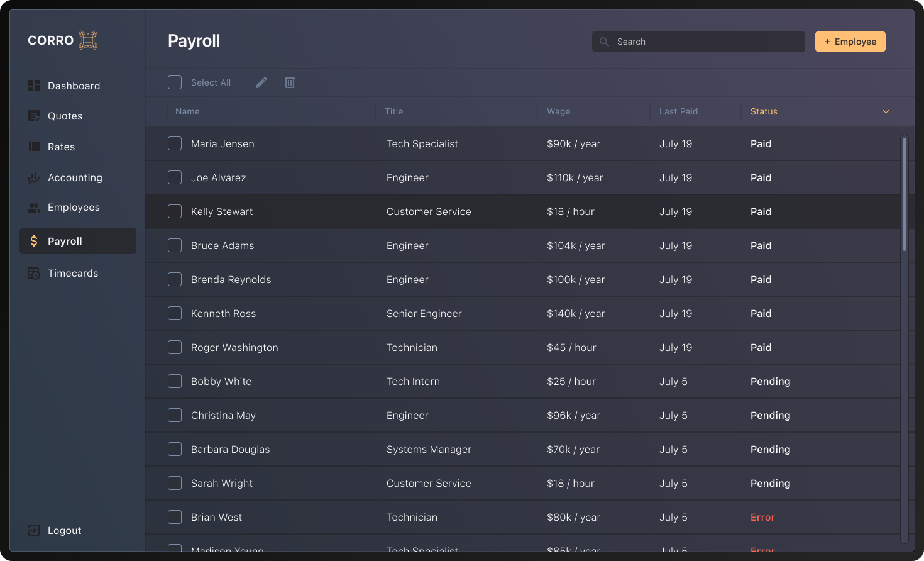Mark the Bobby White checkbox
924x561 pixels.
(x=175, y=381)
